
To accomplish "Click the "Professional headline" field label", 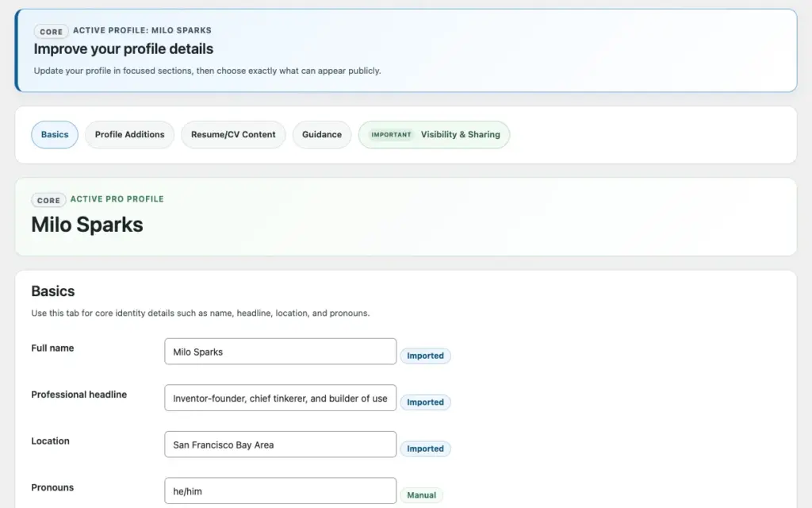I will 79,394.
